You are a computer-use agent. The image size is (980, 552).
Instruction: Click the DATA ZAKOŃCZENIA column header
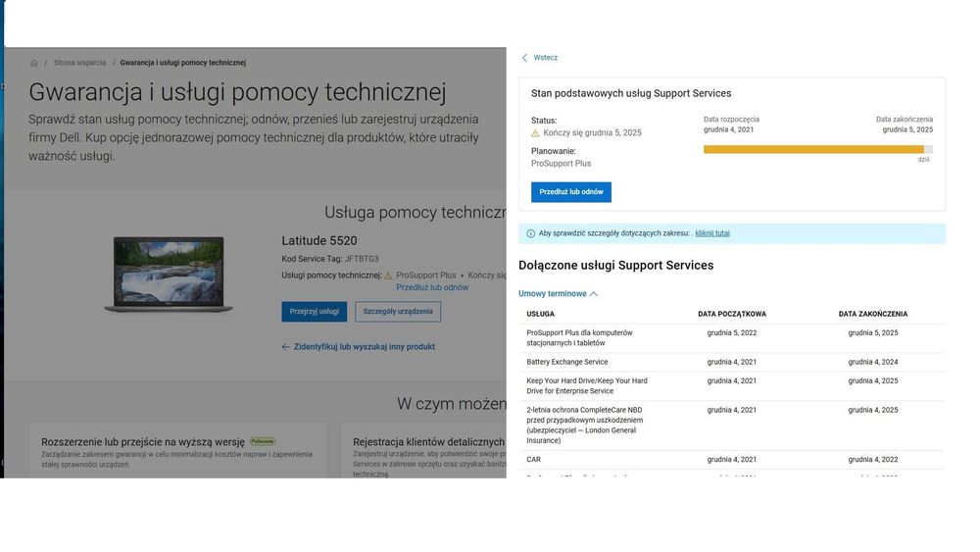(x=872, y=314)
